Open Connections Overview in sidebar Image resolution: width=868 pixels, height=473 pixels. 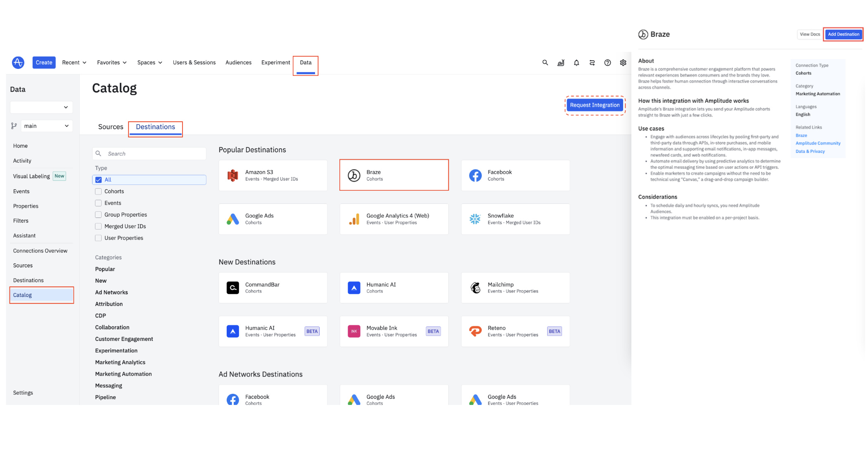pyautogui.click(x=40, y=251)
